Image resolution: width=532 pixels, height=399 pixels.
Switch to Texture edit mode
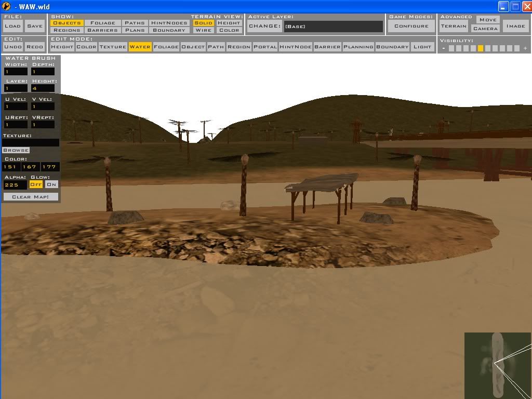click(x=113, y=47)
